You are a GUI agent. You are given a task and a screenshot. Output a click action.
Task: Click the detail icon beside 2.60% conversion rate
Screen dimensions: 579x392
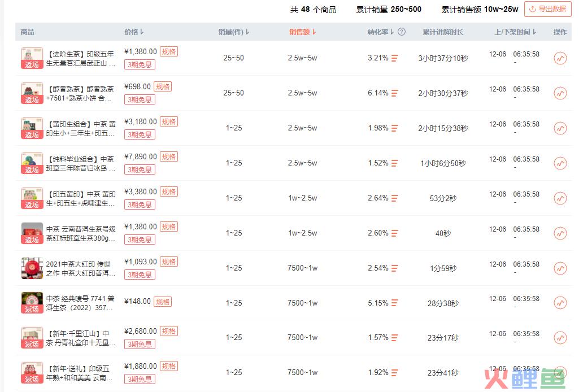pyautogui.click(x=394, y=233)
